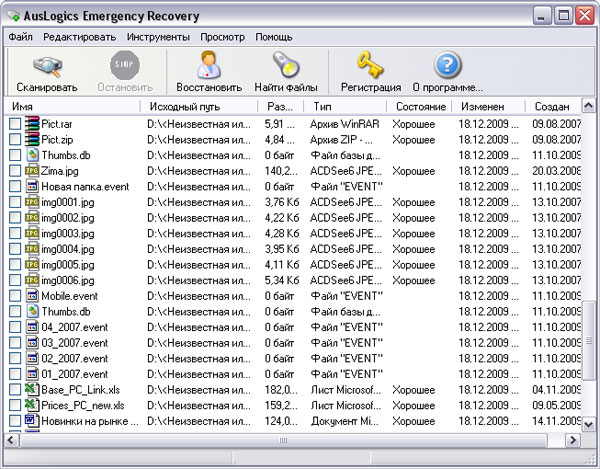This screenshot has height=469, width=600.
Task: Click the icon of Mobile.event
Action: click(x=32, y=296)
